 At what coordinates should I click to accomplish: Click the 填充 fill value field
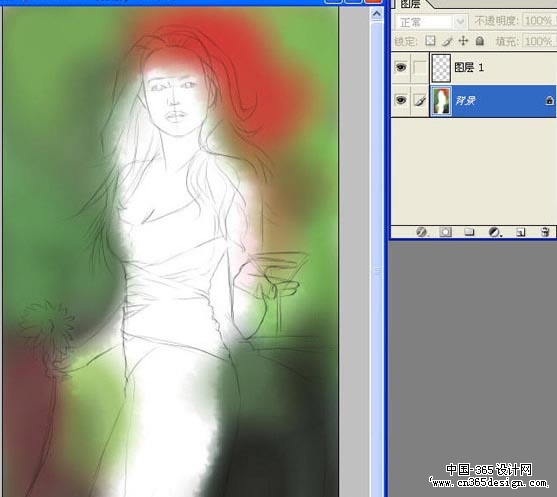[540, 41]
